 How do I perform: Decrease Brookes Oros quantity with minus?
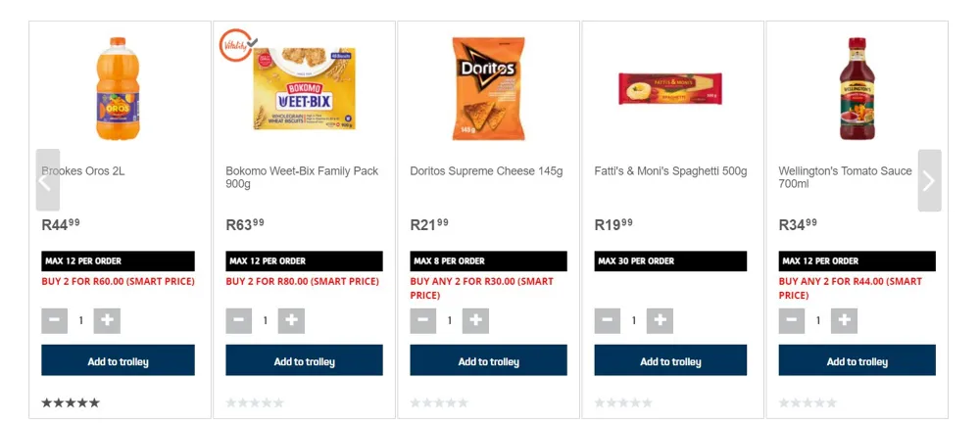coord(55,320)
